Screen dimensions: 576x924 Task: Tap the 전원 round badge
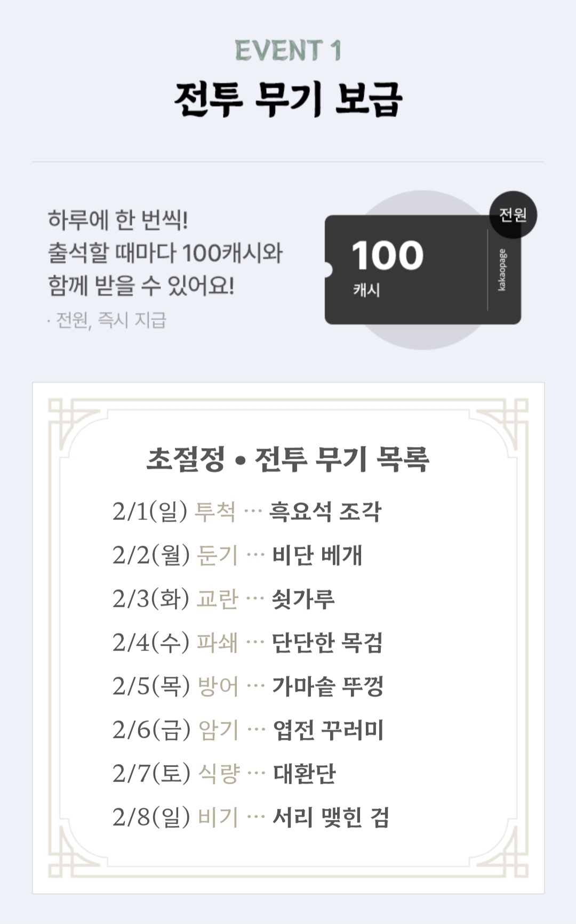tap(513, 215)
